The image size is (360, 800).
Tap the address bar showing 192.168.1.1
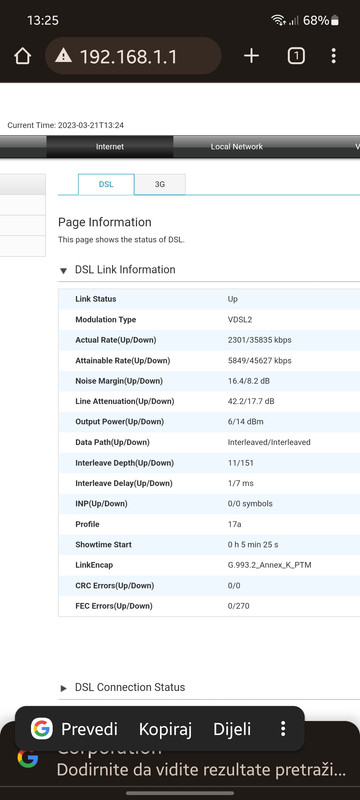[133, 56]
